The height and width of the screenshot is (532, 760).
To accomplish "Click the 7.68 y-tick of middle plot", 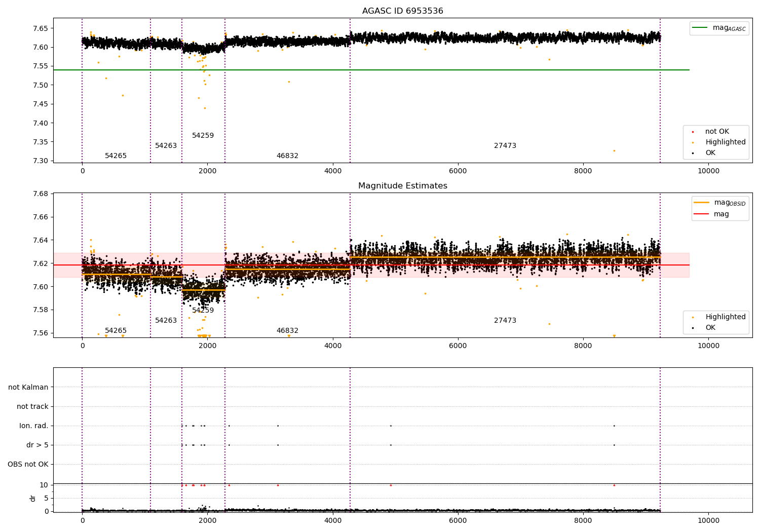I will point(40,194).
